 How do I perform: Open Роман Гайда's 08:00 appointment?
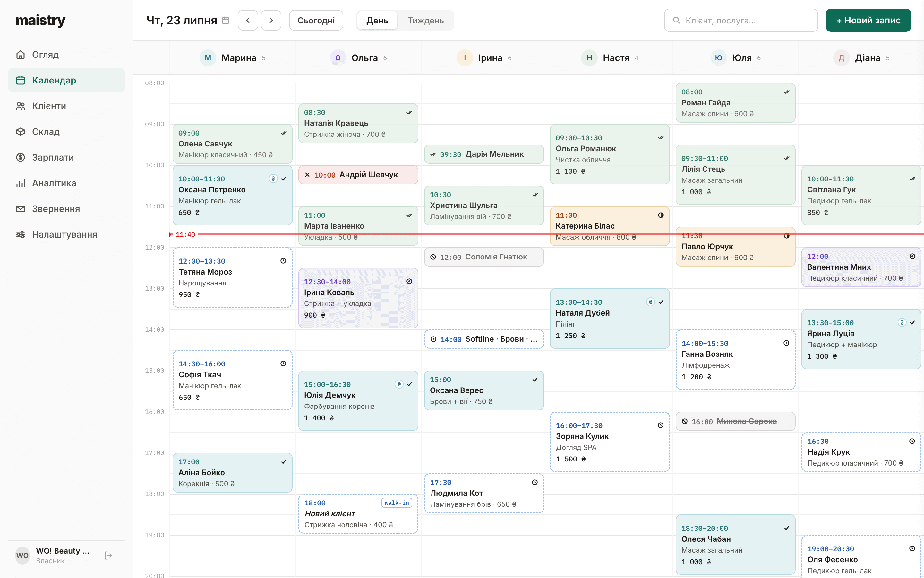pyautogui.click(x=735, y=103)
